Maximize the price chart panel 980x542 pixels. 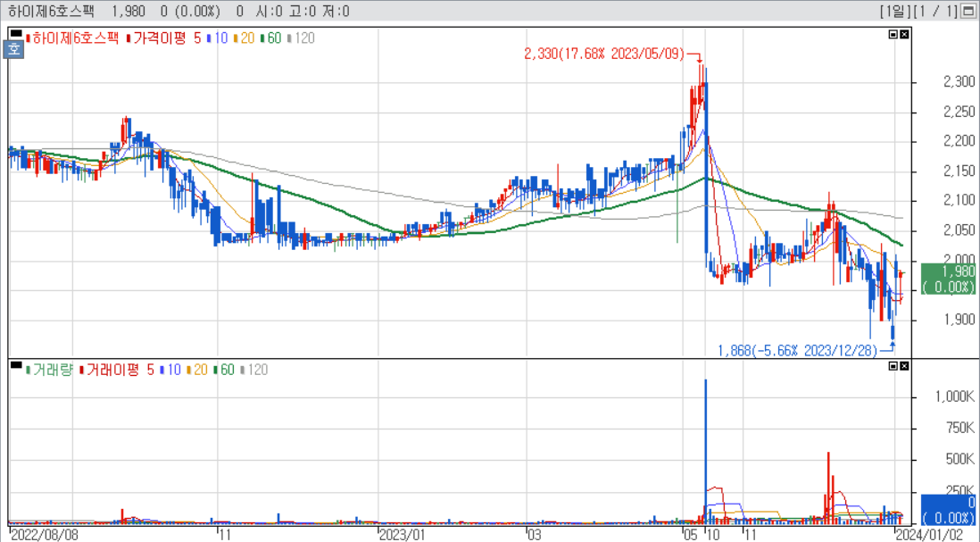tap(893, 35)
